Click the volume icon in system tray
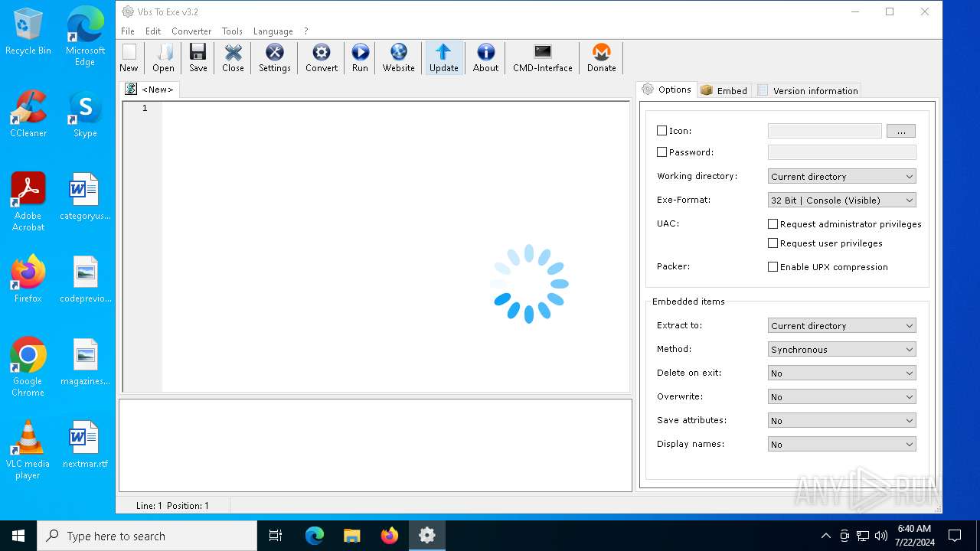980x551 pixels. point(881,536)
